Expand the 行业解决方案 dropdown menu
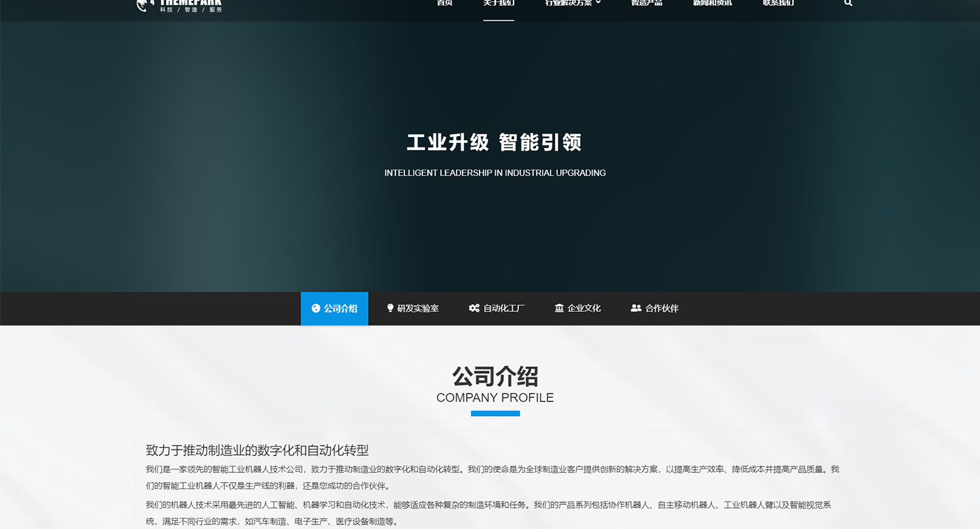The height and width of the screenshot is (529, 980). point(571,3)
